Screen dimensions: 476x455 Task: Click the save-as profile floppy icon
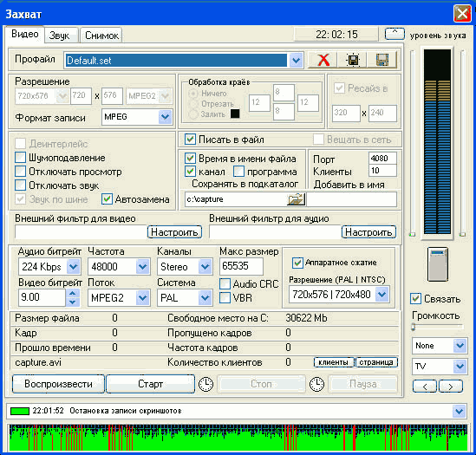381,60
